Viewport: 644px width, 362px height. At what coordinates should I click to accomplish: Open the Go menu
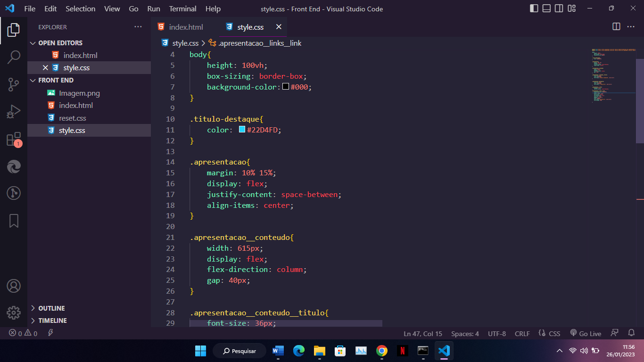coord(133,8)
